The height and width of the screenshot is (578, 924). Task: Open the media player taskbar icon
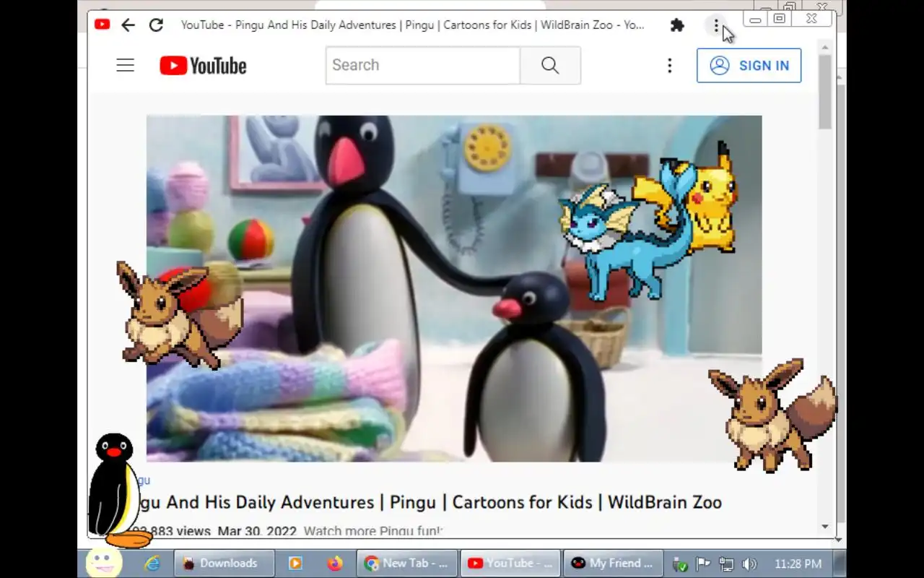click(x=295, y=564)
